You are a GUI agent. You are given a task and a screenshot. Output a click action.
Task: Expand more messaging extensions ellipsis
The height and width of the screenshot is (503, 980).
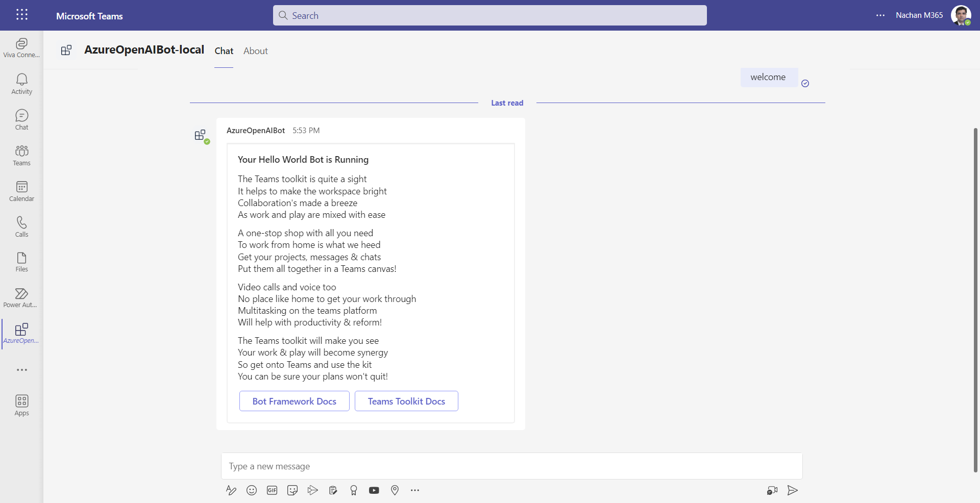(415, 490)
